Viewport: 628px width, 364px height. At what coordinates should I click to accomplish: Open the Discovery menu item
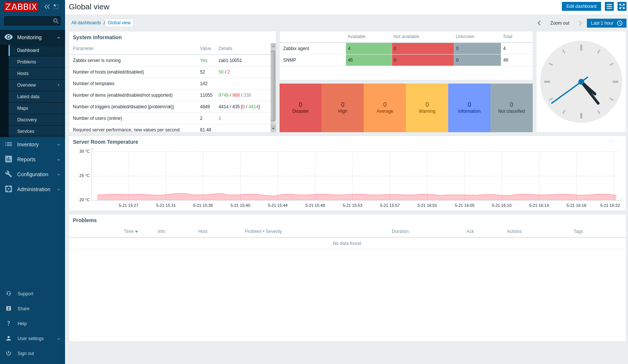click(37, 120)
